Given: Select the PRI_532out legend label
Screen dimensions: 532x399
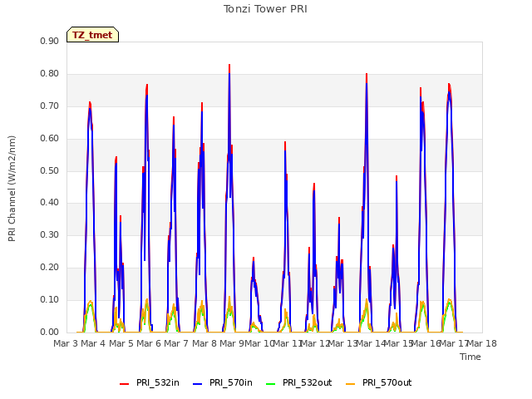Looking at the screenshot, I should [x=307, y=382].
